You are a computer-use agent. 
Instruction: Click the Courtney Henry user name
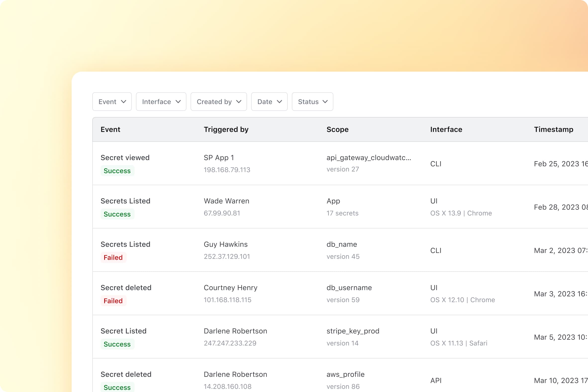tap(230, 288)
